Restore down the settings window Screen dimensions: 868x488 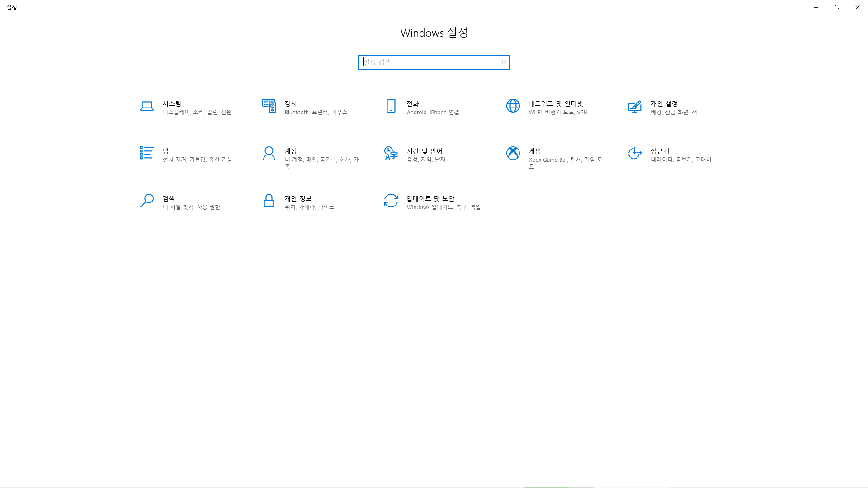tap(836, 7)
